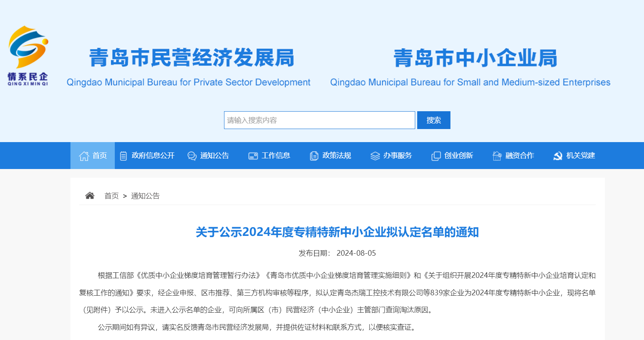The width and height of the screenshot is (644, 340).
Task: Open the 机关党建 navigation section
Action: tap(580, 156)
